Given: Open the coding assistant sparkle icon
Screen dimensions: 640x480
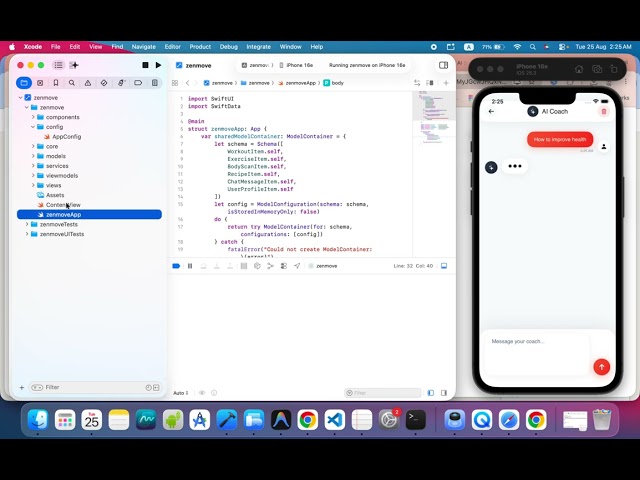Looking at the screenshot, I should pyautogui.click(x=74, y=65).
